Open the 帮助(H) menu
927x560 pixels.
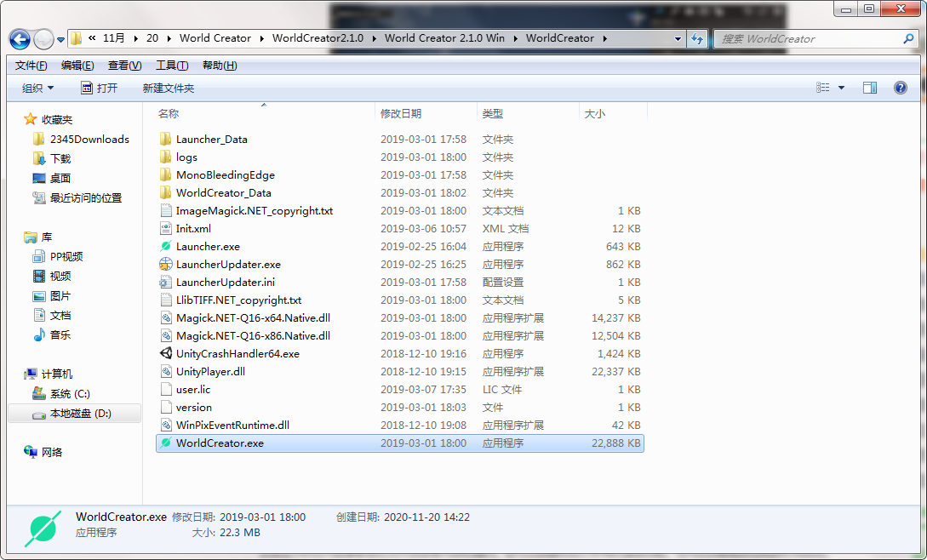(x=220, y=66)
